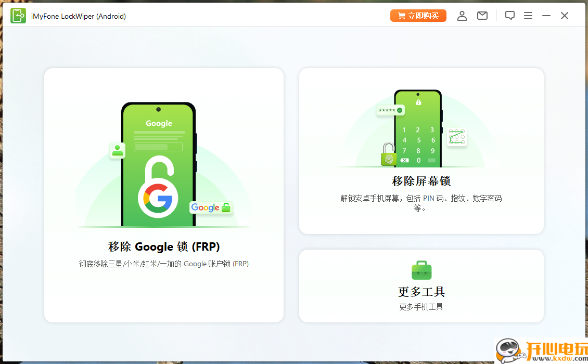Click the 立即购买 purchase button

pos(418,16)
